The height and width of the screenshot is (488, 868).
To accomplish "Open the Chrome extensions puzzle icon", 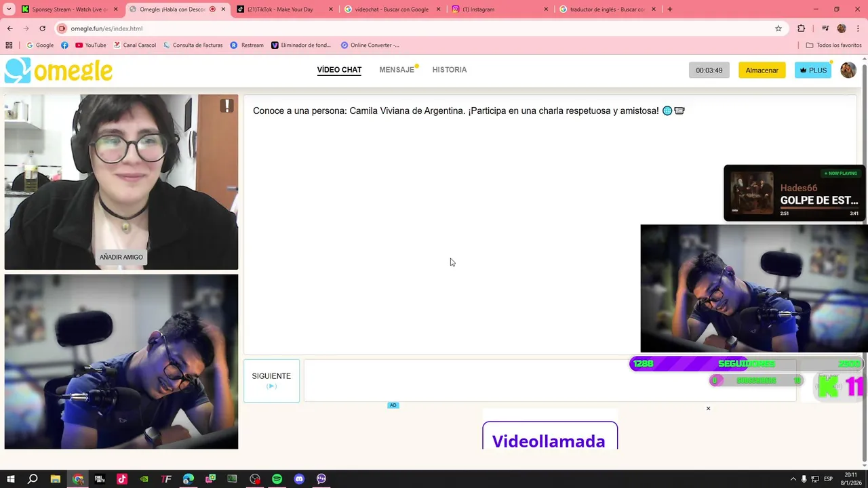I will click(x=802, y=28).
